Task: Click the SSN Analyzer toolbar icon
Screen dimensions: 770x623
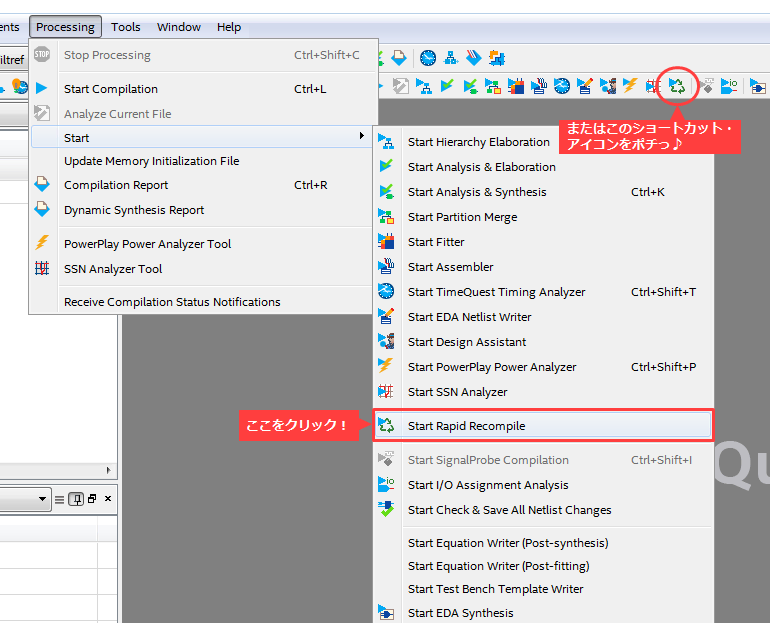Action: (654, 86)
